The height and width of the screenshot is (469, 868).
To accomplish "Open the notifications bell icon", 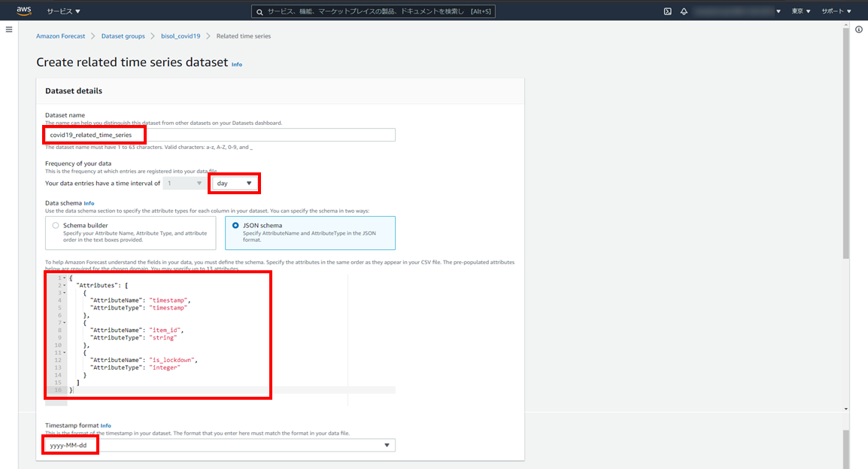I will (684, 11).
